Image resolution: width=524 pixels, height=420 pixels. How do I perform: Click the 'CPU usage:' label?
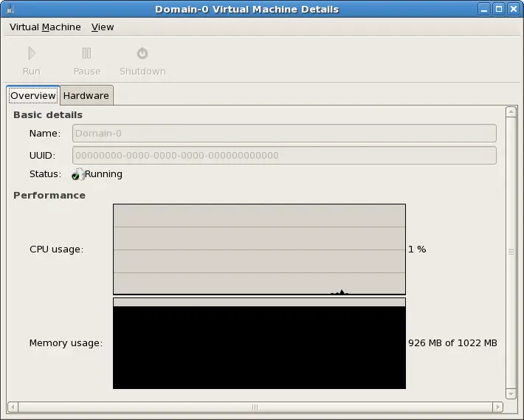(57, 249)
